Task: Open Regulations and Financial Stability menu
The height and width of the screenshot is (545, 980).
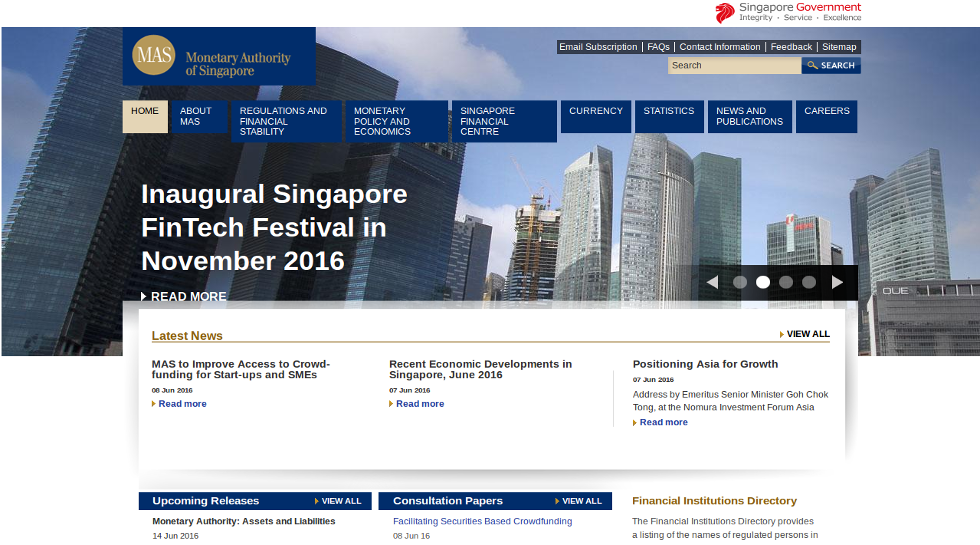Action: [x=286, y=121]
